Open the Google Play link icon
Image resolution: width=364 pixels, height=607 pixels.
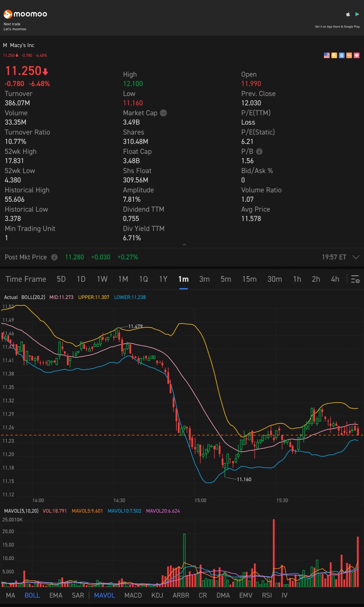357,14
